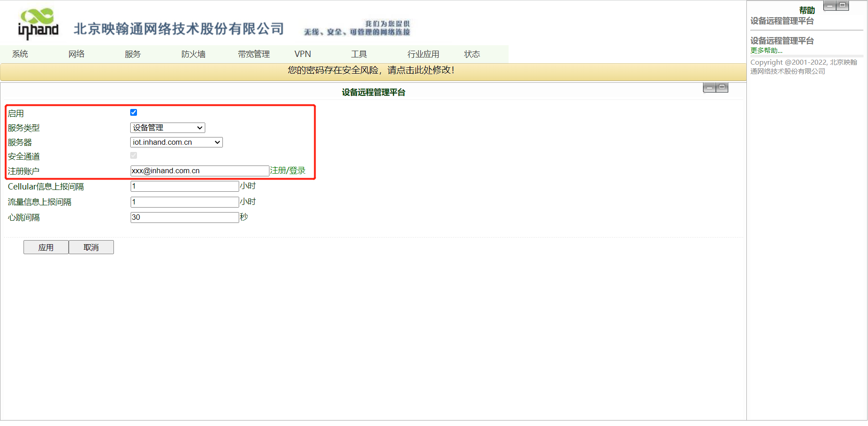Click the Copyright notice in help panel
868x426 pixels.
coord(804,67)
